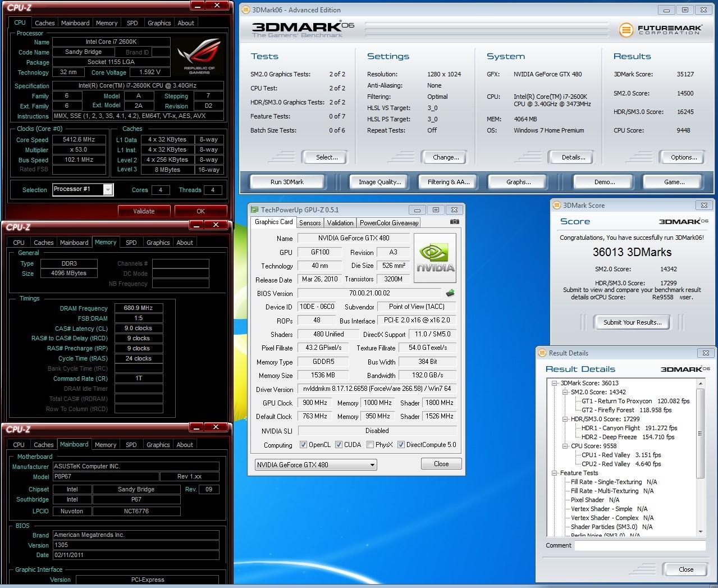This screenshot has width=718, height=588.
Task: Click the 3DMark06 main window title icon
Action: pos(246,10)
